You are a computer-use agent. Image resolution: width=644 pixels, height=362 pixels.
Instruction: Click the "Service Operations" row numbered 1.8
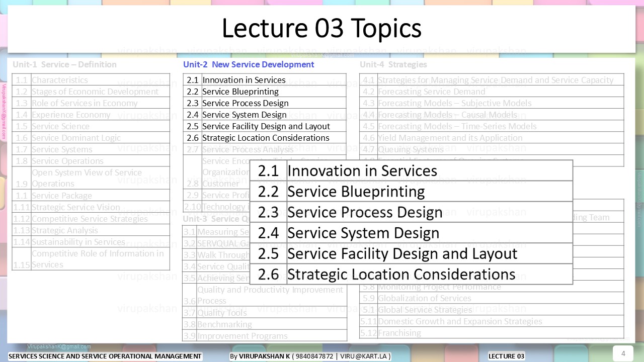[91, 161]
